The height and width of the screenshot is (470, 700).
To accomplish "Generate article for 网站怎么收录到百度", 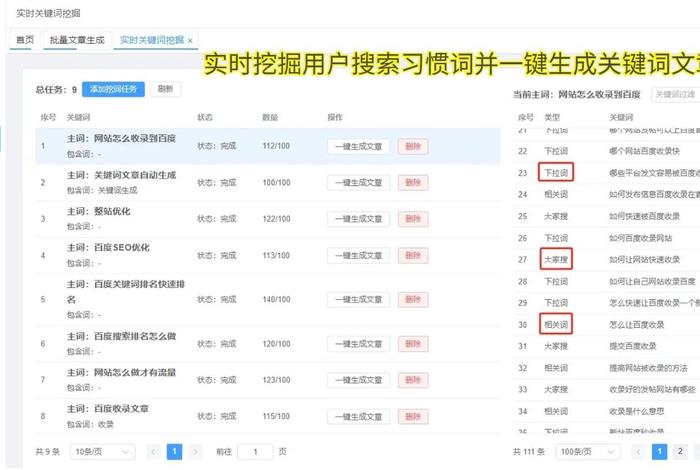I will pos(358,146).
